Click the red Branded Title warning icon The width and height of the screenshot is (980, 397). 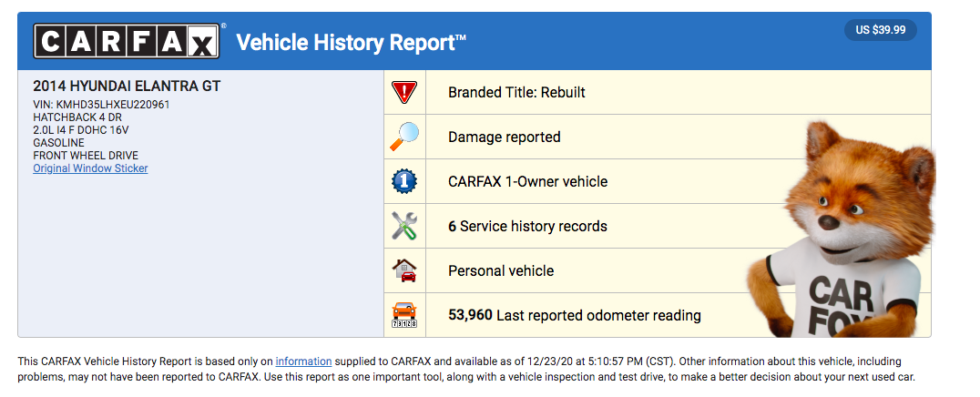coord(403,93)
